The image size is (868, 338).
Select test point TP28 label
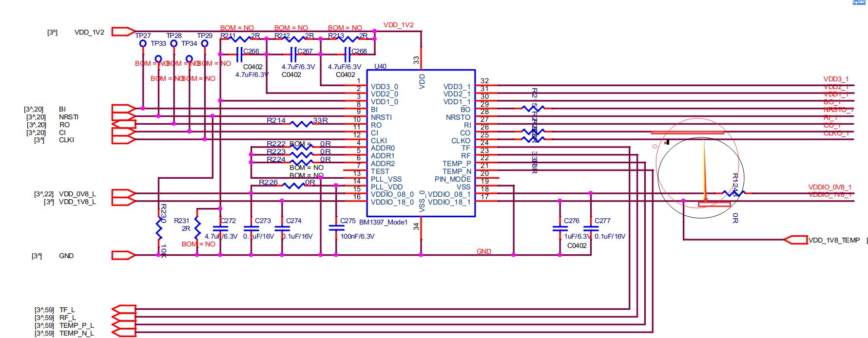tap(174, 36)
